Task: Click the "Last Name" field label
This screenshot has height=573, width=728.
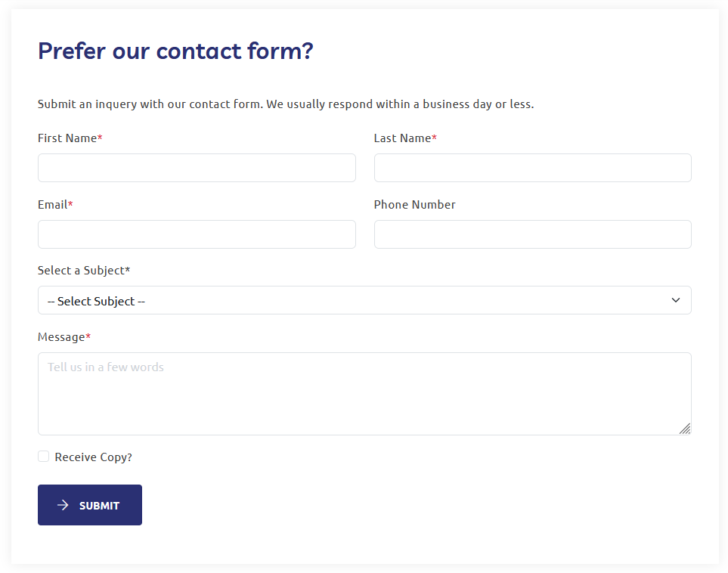Action: click(402, 138)
